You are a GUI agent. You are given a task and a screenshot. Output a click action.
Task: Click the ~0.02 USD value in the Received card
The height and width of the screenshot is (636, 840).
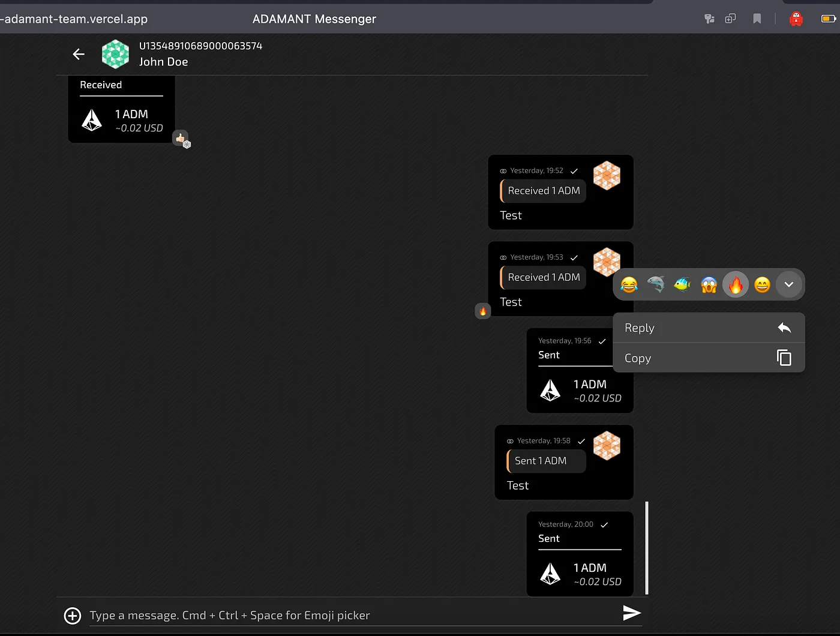click(x=139, y=128)
